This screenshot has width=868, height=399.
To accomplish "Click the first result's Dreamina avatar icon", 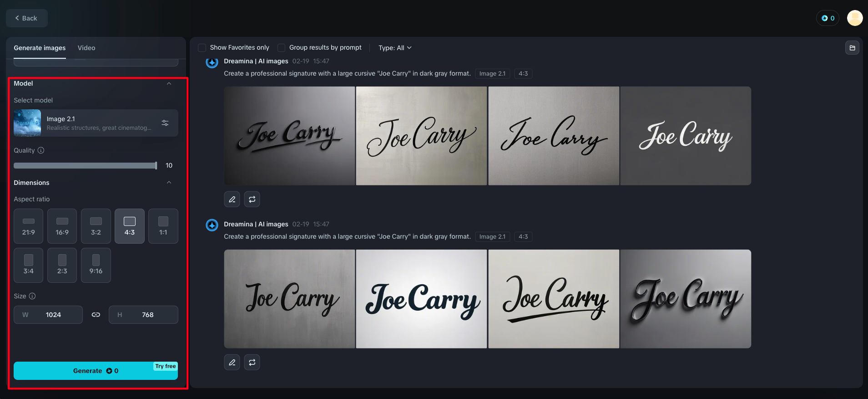I will click(x=212, y=62).
